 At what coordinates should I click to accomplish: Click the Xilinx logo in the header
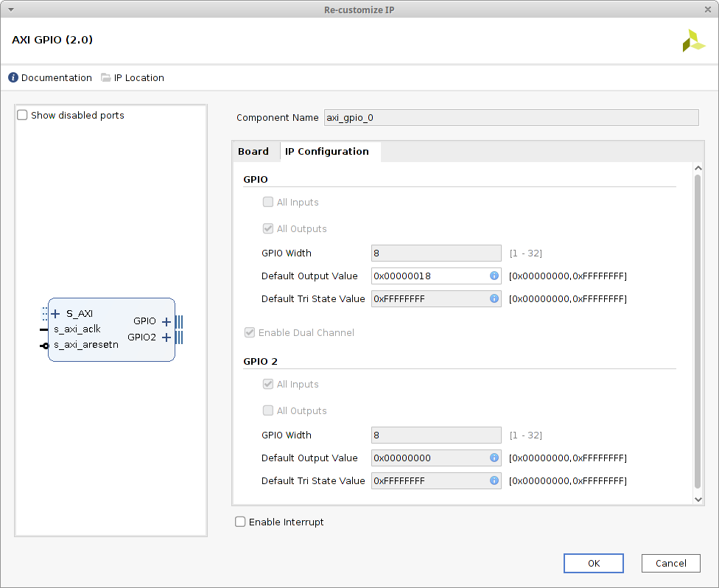tap(693, 41)
